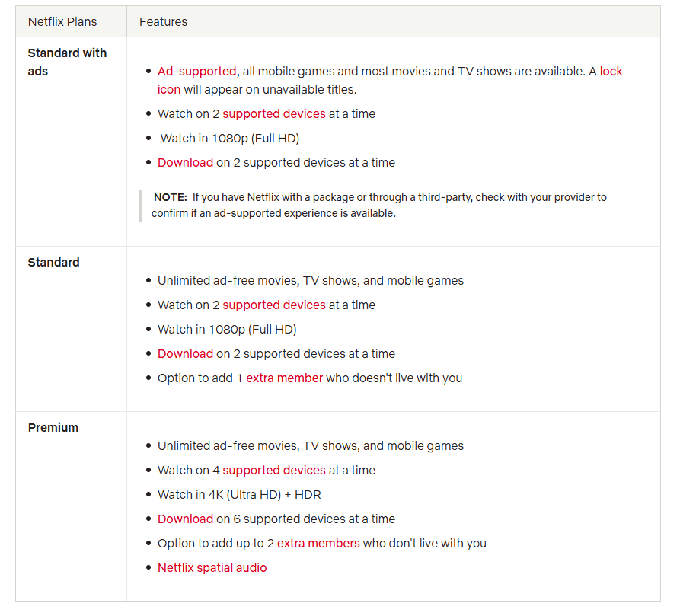Click the "Watch in 4K (Ultra HD) + HDR" text

pos(239,495)
